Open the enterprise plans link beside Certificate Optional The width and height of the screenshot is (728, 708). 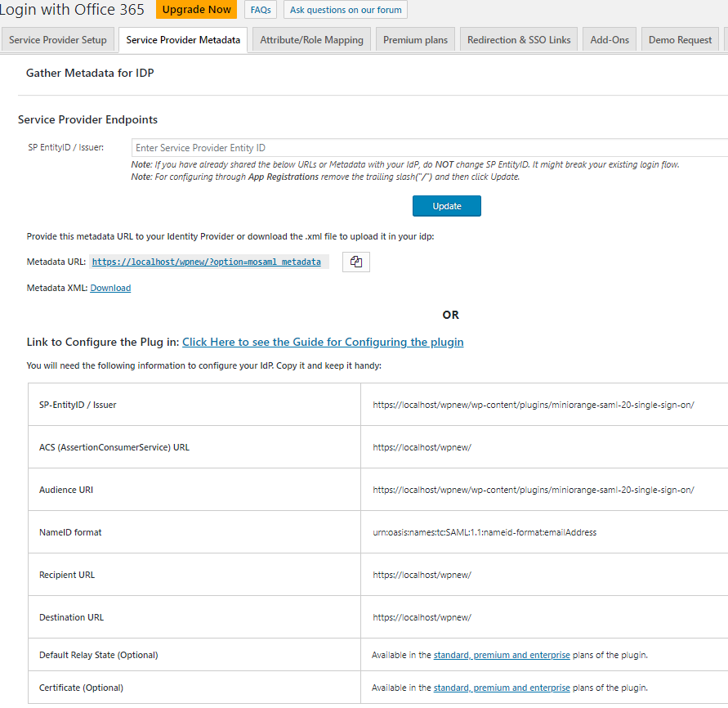[502, 687]
